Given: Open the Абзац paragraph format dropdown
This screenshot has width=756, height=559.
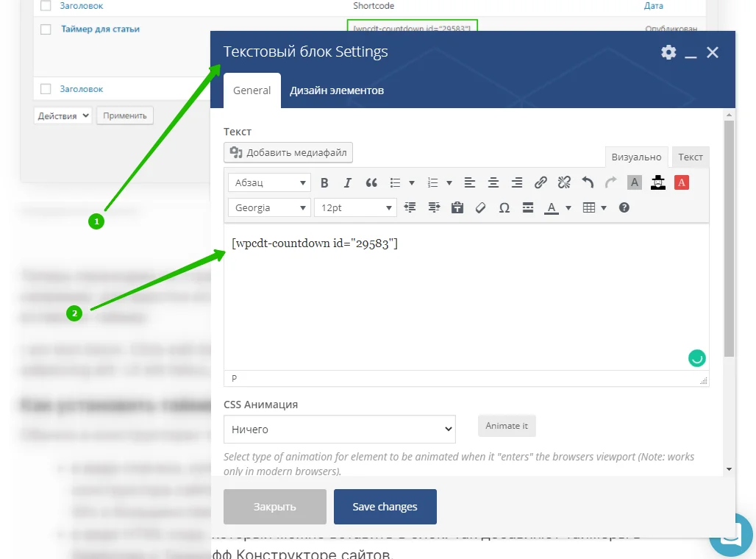Looking at the screenshot, I should tap(269, 183).
